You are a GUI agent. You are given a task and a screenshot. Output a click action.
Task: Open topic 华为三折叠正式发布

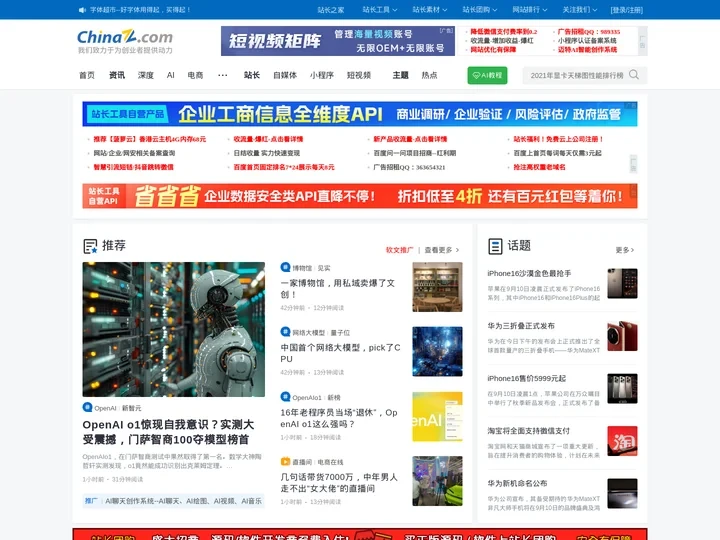[x=521, y=326]
